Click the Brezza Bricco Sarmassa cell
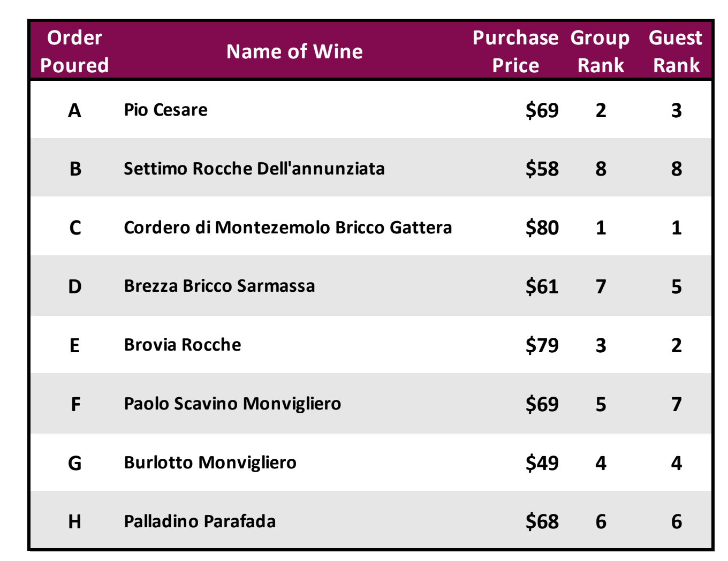This screenshot has height=561, width=728. coord(219,286)
